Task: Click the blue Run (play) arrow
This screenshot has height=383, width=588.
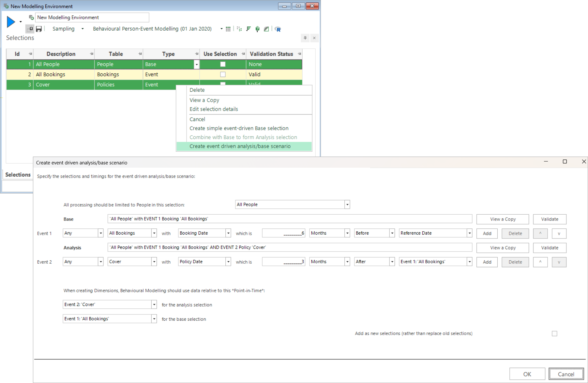Action: 11,22
